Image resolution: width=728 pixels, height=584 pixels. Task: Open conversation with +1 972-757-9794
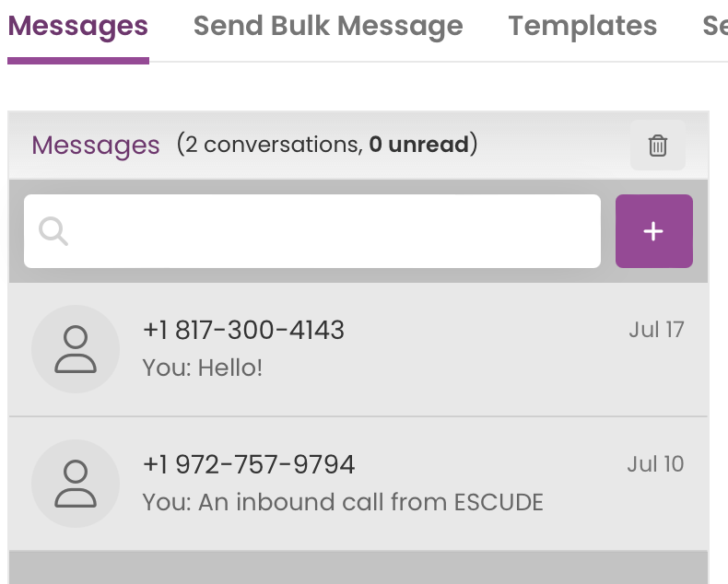click(x=358, y=485)
